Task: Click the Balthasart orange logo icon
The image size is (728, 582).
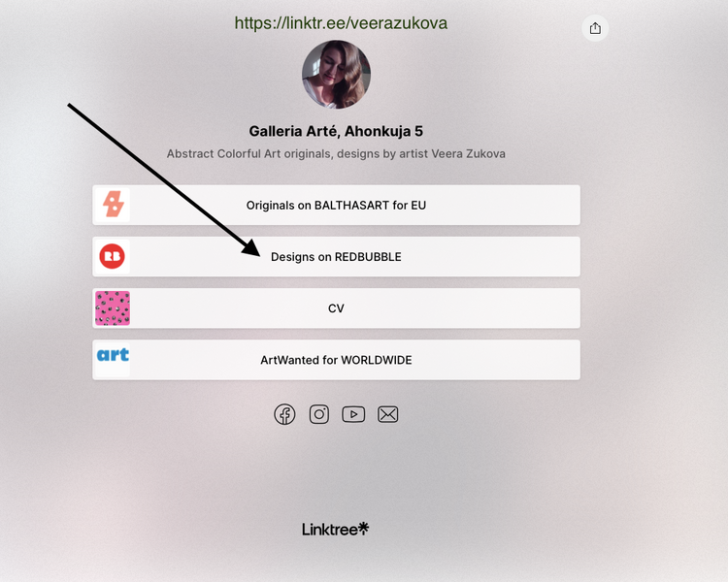Action: (x=113, y=205)
